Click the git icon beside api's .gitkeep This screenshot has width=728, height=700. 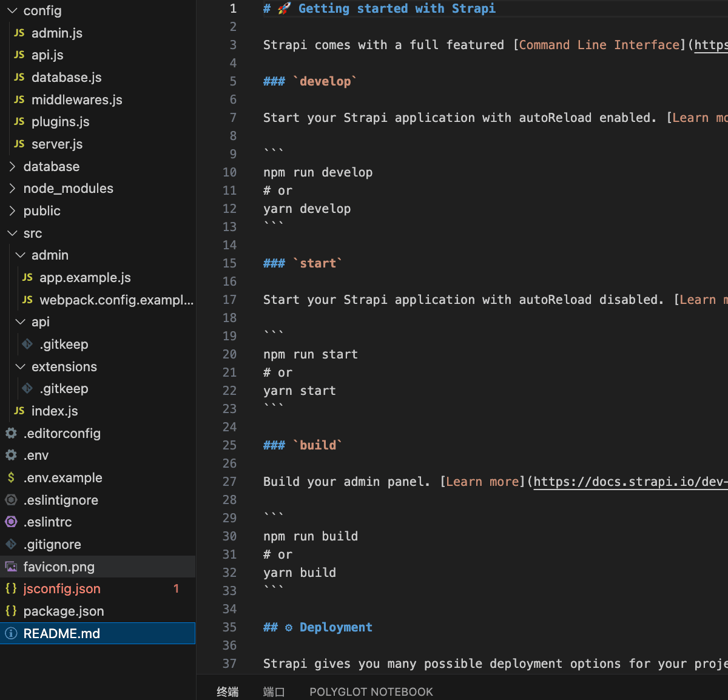tap(27, 344)
